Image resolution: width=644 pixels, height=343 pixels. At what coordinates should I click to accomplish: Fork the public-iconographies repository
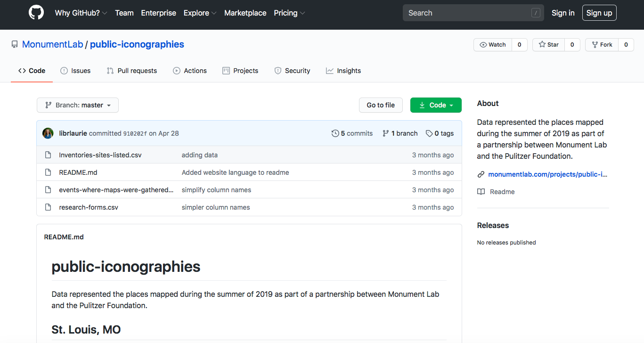pyautogui.click(x=602, y=45)
